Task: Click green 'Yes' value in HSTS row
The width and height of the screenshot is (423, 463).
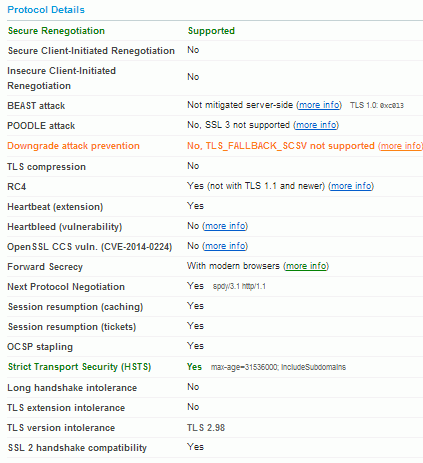Action: [194, 367]
